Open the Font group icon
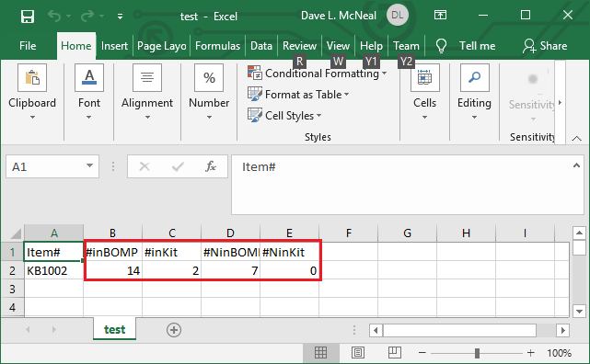 pyautogui.click(x=89, y=78)
